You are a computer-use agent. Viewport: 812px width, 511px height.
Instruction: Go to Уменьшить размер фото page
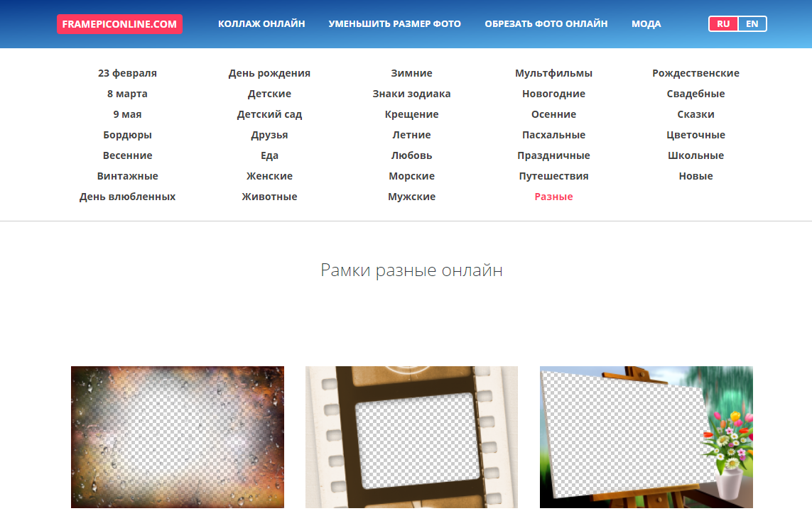[x=394, y=24]
